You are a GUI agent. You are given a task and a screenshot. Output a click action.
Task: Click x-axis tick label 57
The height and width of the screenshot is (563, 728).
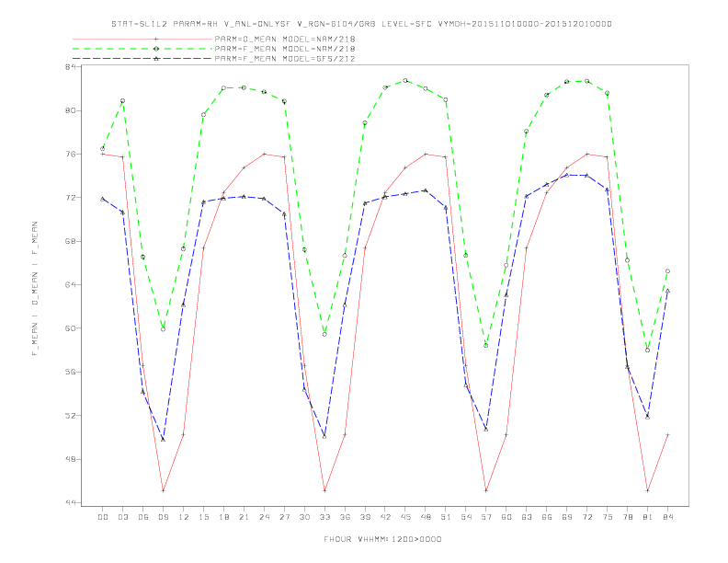click(486, 517)
